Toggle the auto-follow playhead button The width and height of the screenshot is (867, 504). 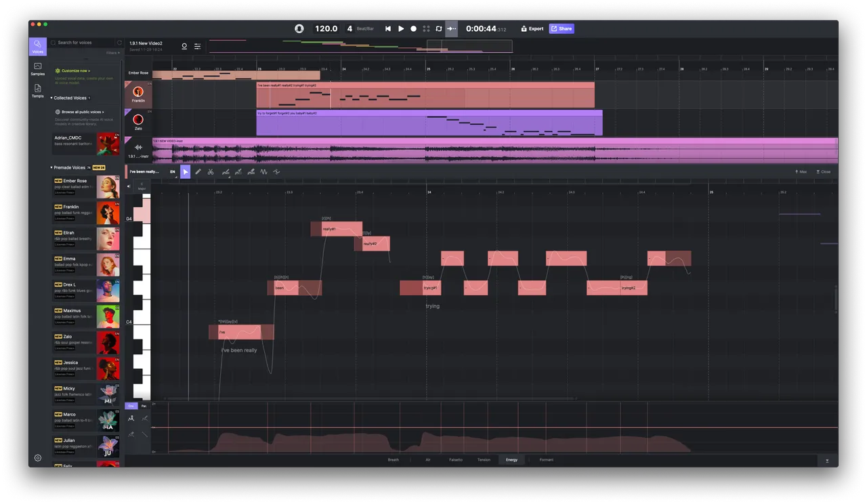pos(451,28)
